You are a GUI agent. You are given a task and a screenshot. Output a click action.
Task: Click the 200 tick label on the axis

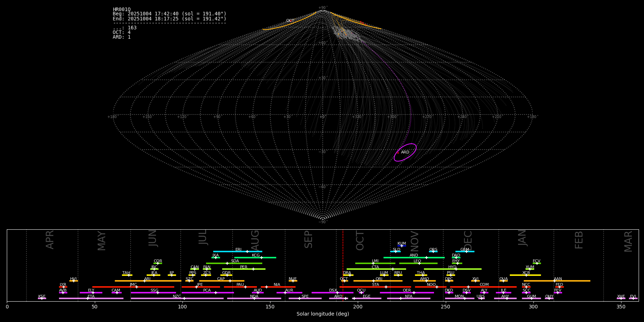(358, 307)
